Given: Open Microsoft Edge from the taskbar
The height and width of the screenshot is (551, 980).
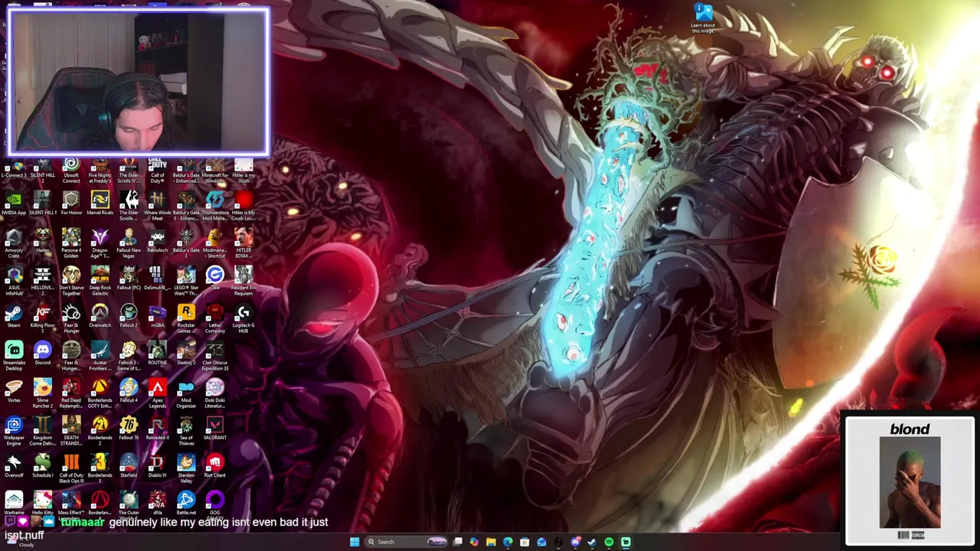Looking at the screenshot, I should pyautogui.click(x=508, y=542).
